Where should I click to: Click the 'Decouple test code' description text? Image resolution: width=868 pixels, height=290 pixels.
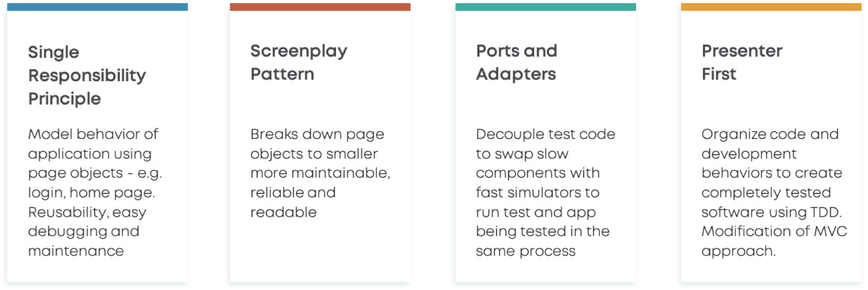[x=545, y=192]
